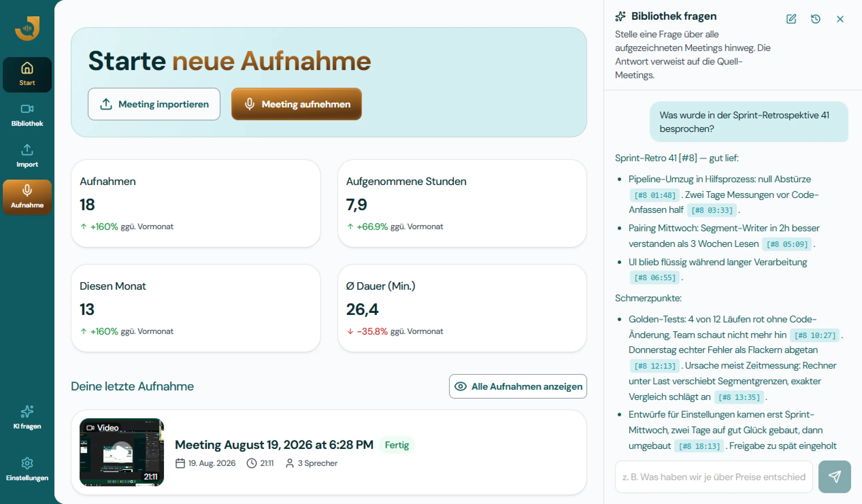This screenshot has height=504, width=862.
Task: Jump to citation [#8 05:09]
Action: pos(787,244)
